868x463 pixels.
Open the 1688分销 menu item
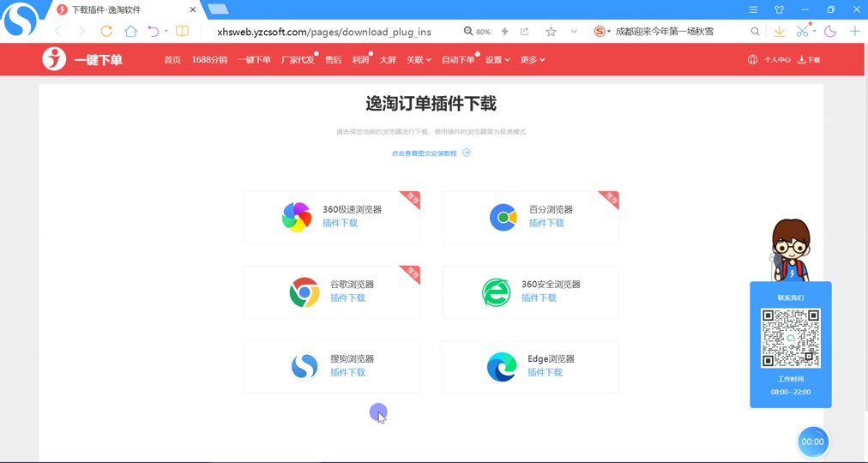[x=209, y=60]
